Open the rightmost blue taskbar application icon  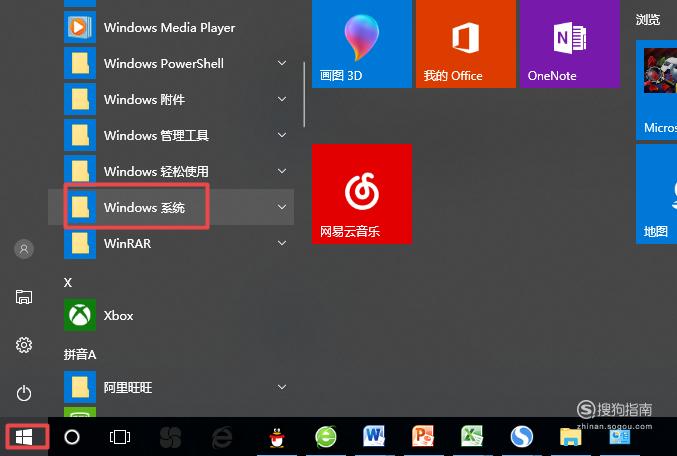620,437
